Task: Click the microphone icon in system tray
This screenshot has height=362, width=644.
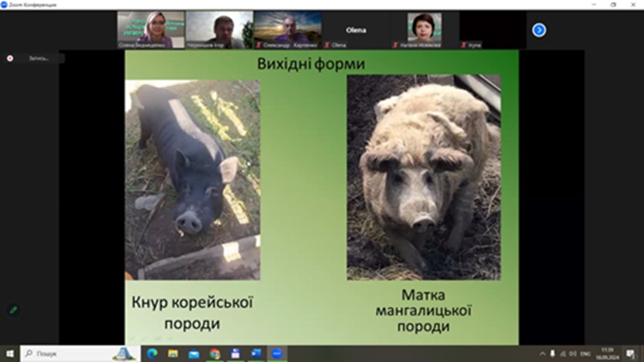Action: 552,354
